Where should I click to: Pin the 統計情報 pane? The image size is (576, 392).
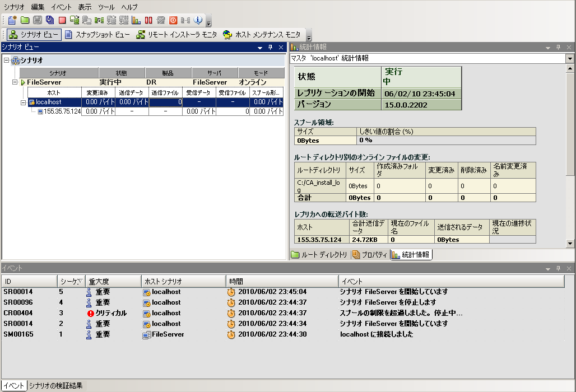coord(559,48)
